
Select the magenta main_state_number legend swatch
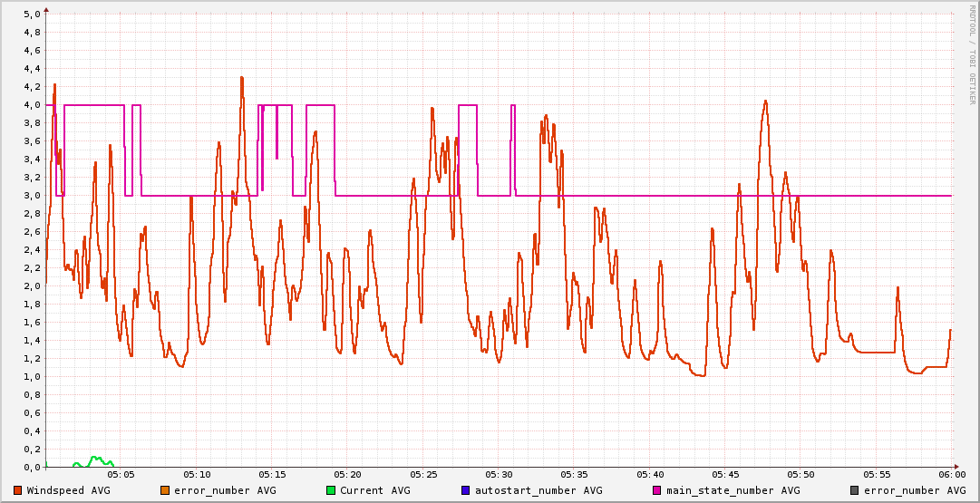(657, 490)
